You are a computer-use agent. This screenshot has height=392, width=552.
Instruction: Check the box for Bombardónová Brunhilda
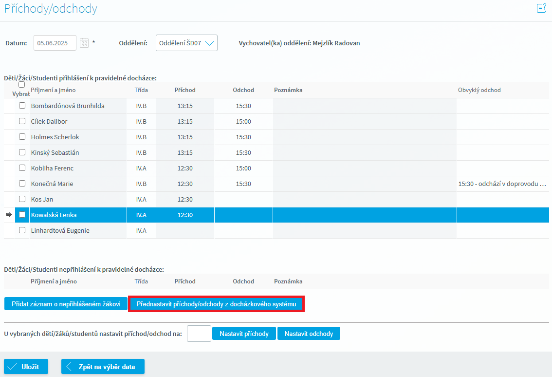point(22,105)
